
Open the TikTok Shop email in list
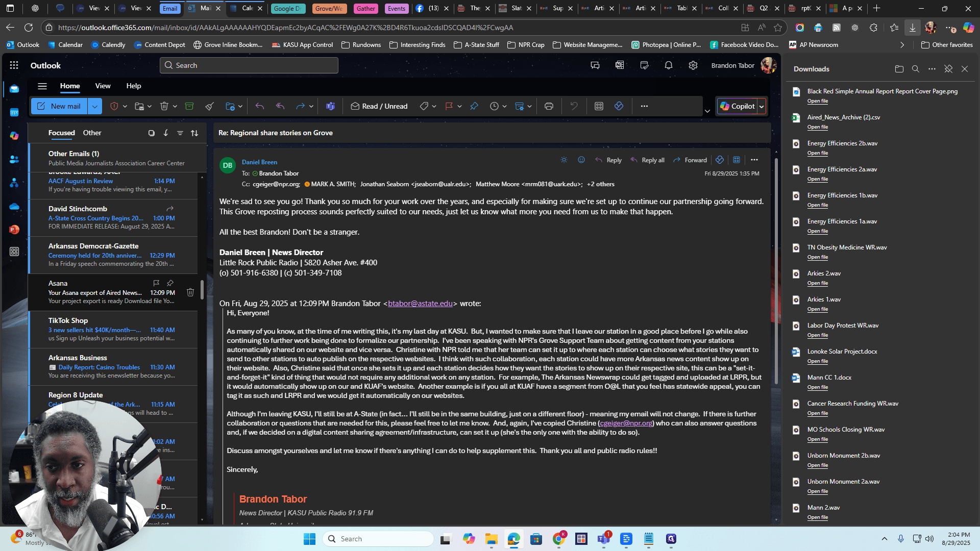tap(113, 329)
